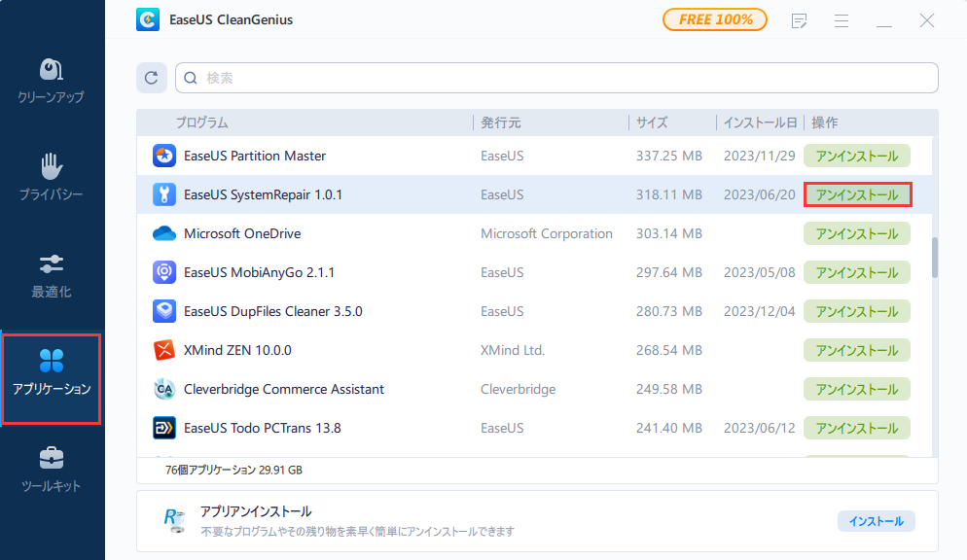The height and width of the screenshot is (560, 967).
Task: Uninstall Microsoft OneDrive
Action: [856, 233]
